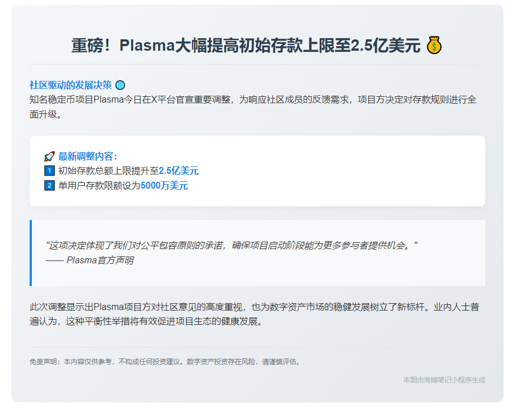The image size is (515, 420).
Task: Click the blue number 2 badge
Action: [x=49, y=185]
